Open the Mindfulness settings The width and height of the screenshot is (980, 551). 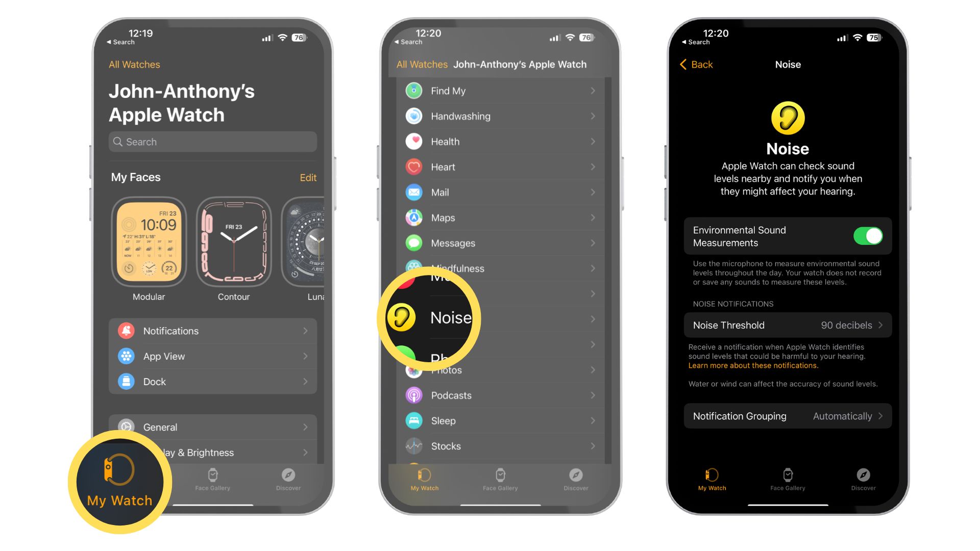(x=498, y=268)
